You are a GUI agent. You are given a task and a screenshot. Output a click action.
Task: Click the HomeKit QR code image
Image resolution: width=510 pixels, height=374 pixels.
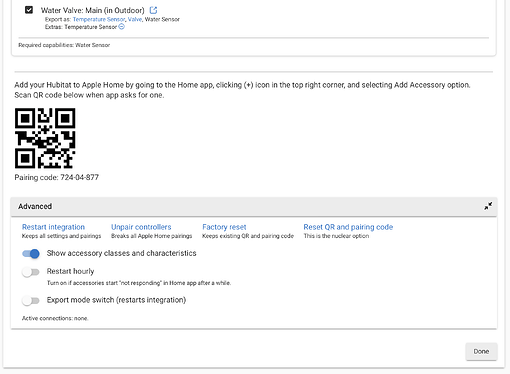[45, 138]
